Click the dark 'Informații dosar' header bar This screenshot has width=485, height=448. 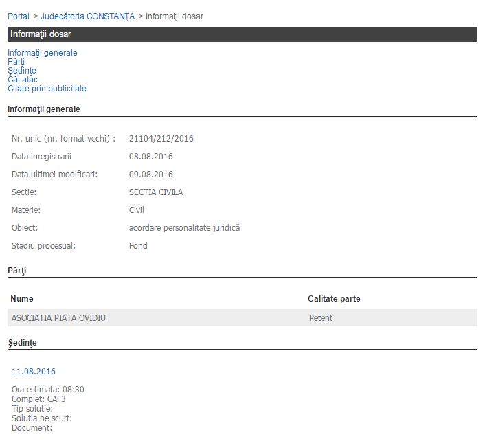pos(242,34)
